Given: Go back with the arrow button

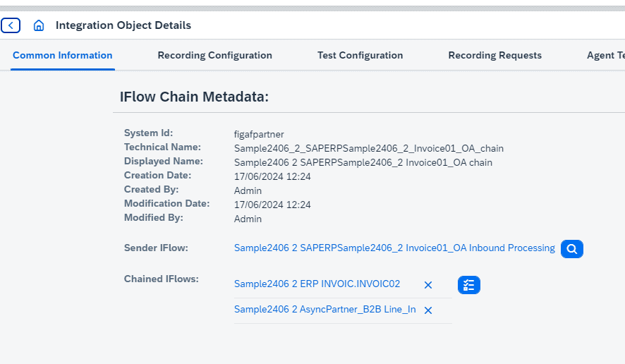Looking at the screenshot, I should click(11, 25).
